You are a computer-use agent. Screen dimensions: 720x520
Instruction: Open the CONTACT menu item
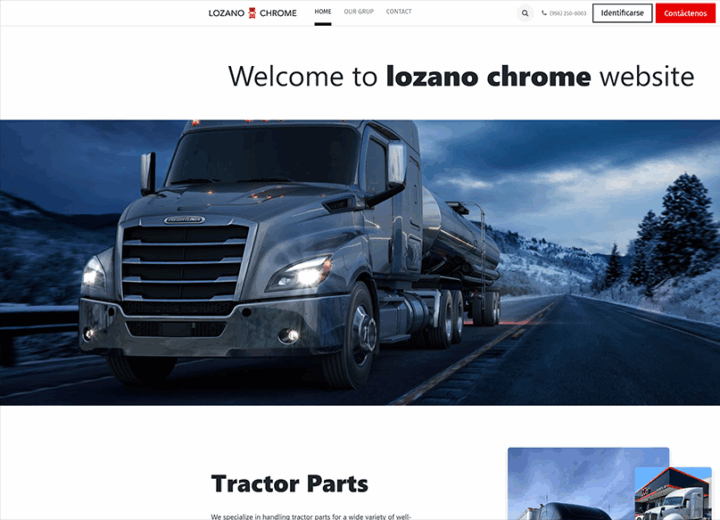click(399, 11)
